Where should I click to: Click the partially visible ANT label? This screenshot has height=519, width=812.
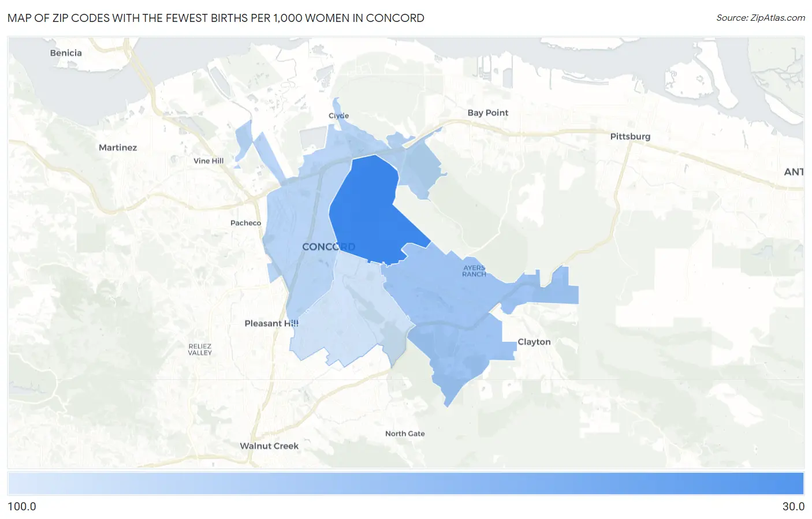794,171
